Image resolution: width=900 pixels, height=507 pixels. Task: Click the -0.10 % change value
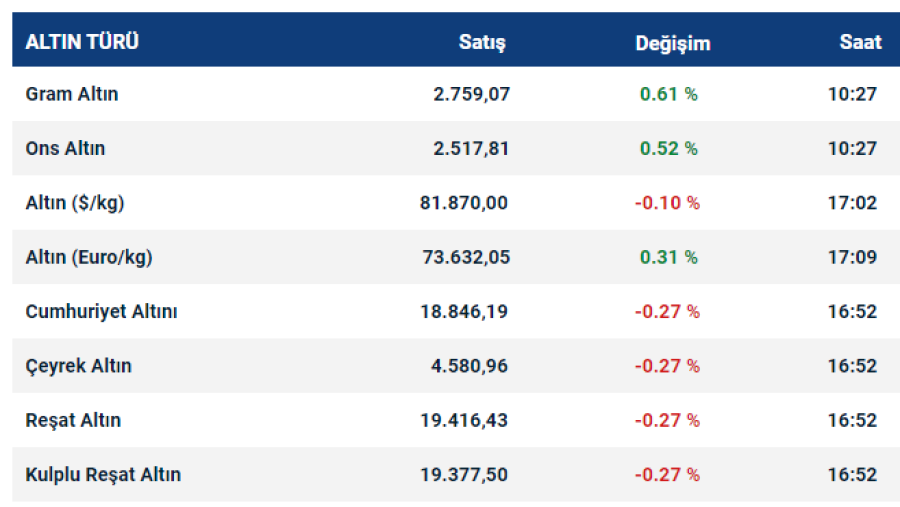tap(667, 203)
